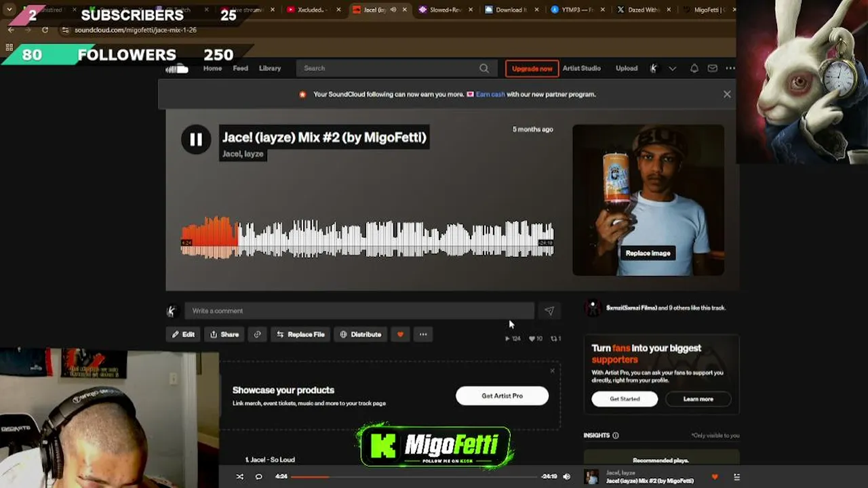Open the track title in the player bar
The image size is (868, 488).
tap(650, 481)
